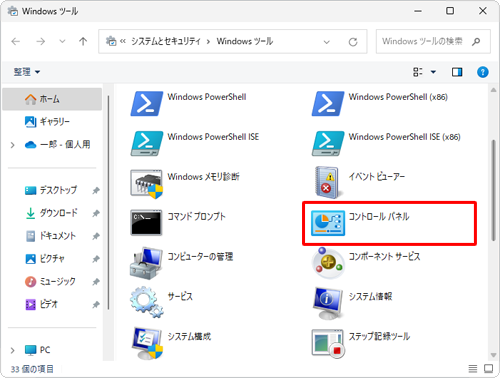500x378 pixels.
Task: Unpin ドキュメント pin icon
Action: 96,236
